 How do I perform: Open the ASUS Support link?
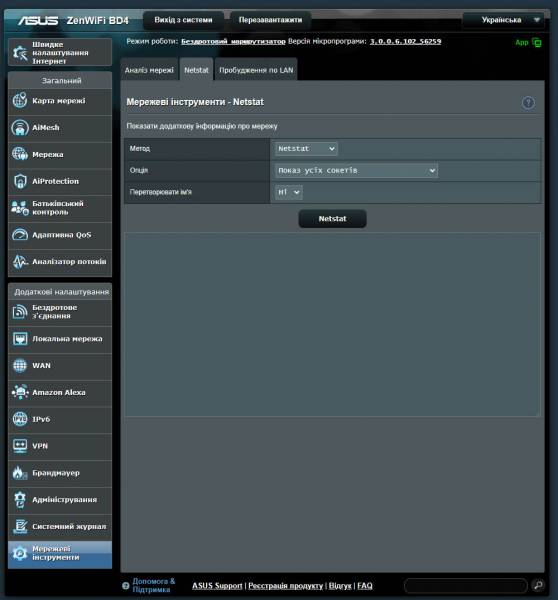217,586
